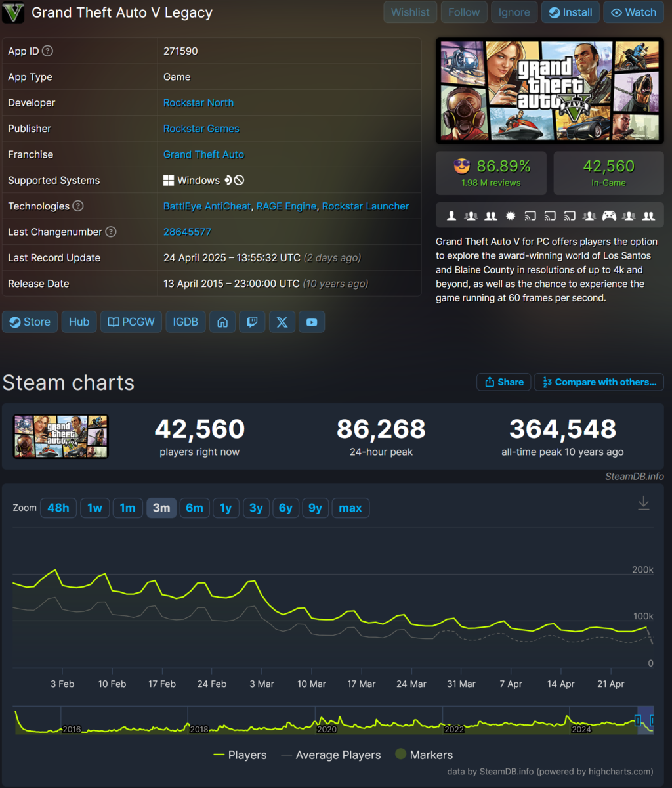Screen dimensions: 672x788
Task: Open Compare with others dropdown
Action: (599, 382)
